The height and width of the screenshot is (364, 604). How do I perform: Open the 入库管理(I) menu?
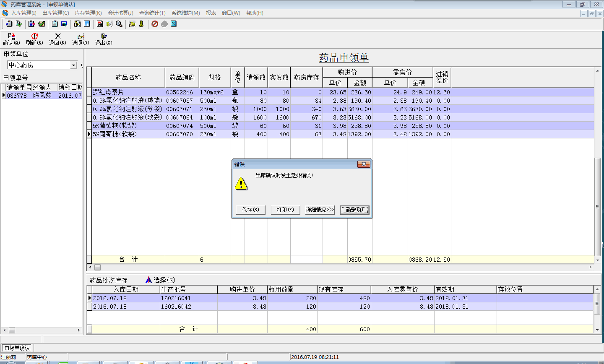tap(23, 13)
